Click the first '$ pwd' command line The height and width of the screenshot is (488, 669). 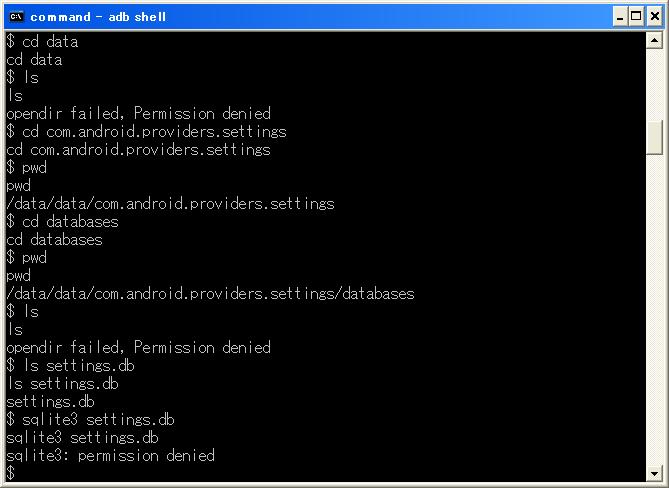(x=26, y=168)
